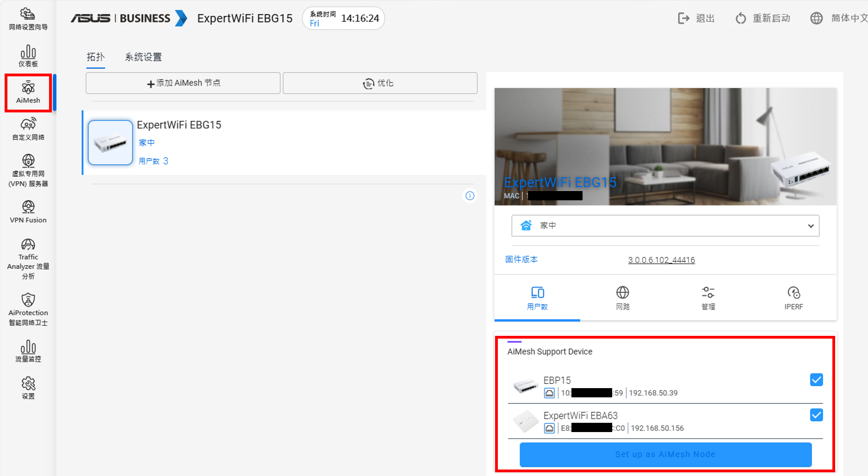
Task: Click the info icon below node list
Action: coord(470,196)
